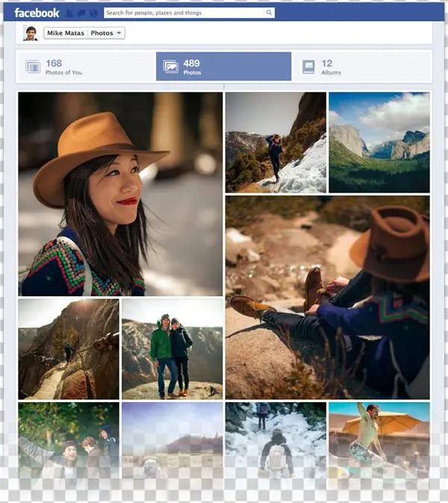This screenshot has height=503, width=448.
Task: Click the search magnifier icon
Action: (269, 13)
